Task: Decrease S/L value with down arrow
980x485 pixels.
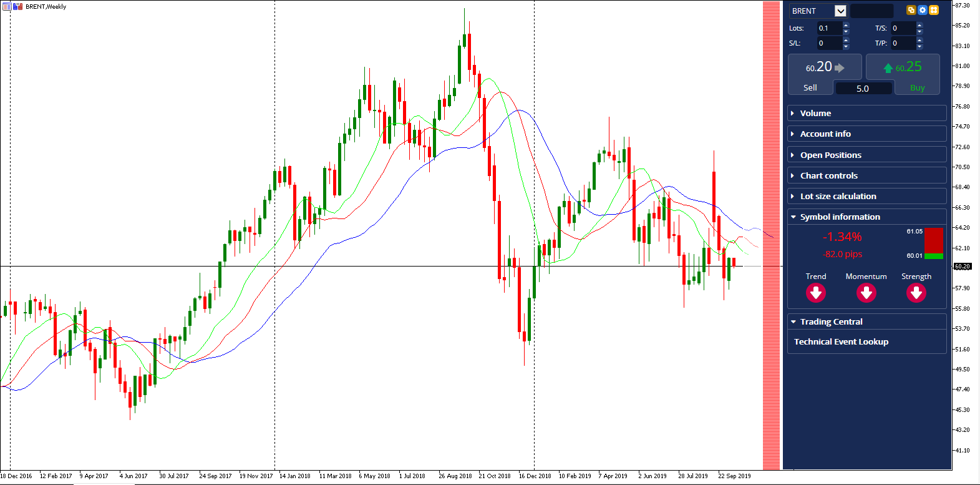Action: tap(846, 46)
